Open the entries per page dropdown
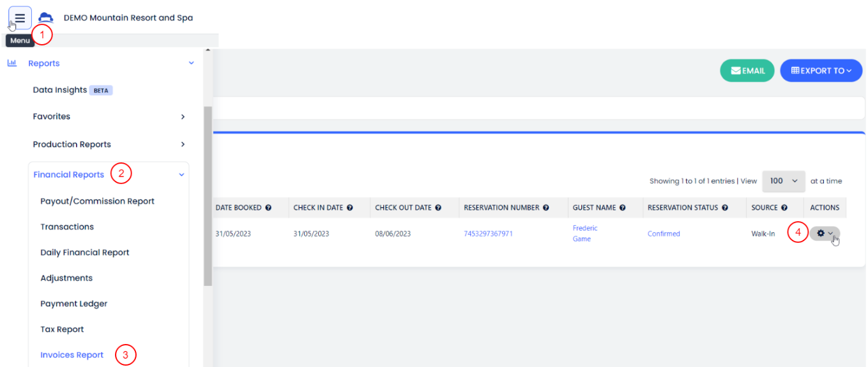This screenshot has height=367, width=868. click(784, 181)
